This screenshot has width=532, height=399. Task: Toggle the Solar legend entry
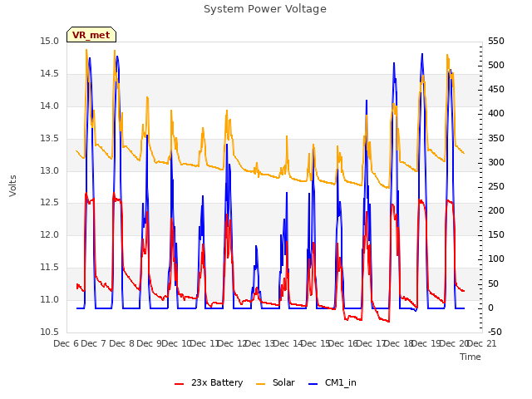pos(275,382)
